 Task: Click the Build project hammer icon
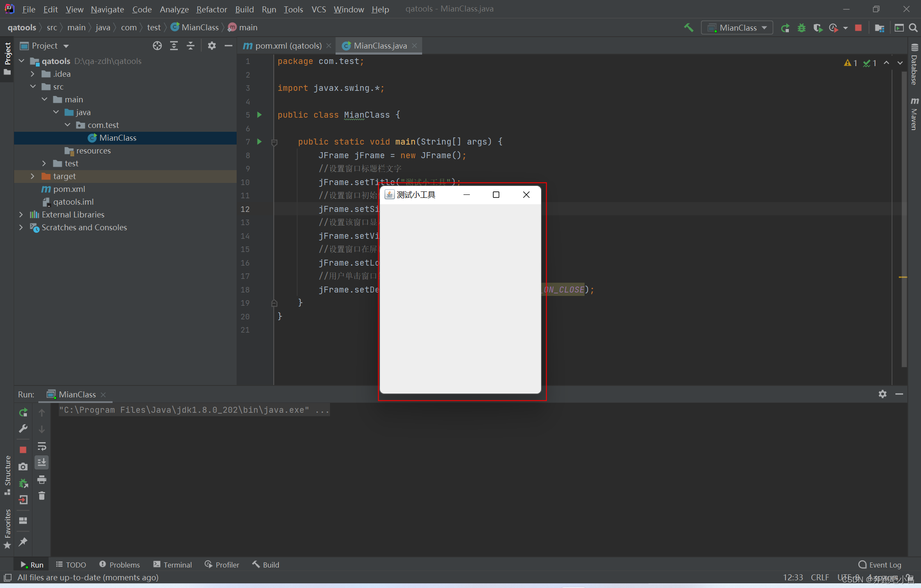coord(688,28)
